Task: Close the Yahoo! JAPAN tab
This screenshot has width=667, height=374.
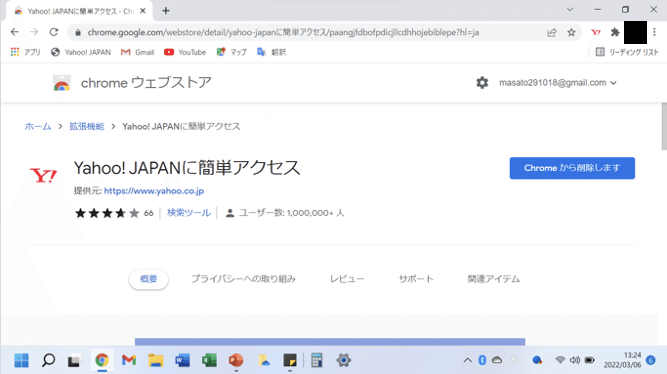Action: tap(143, 11)
